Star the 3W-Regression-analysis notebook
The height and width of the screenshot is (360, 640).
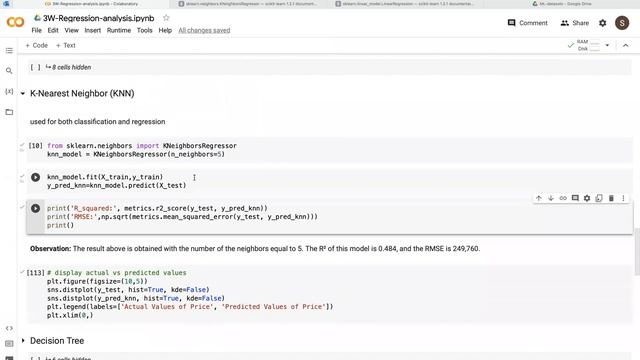pos(166,18)
